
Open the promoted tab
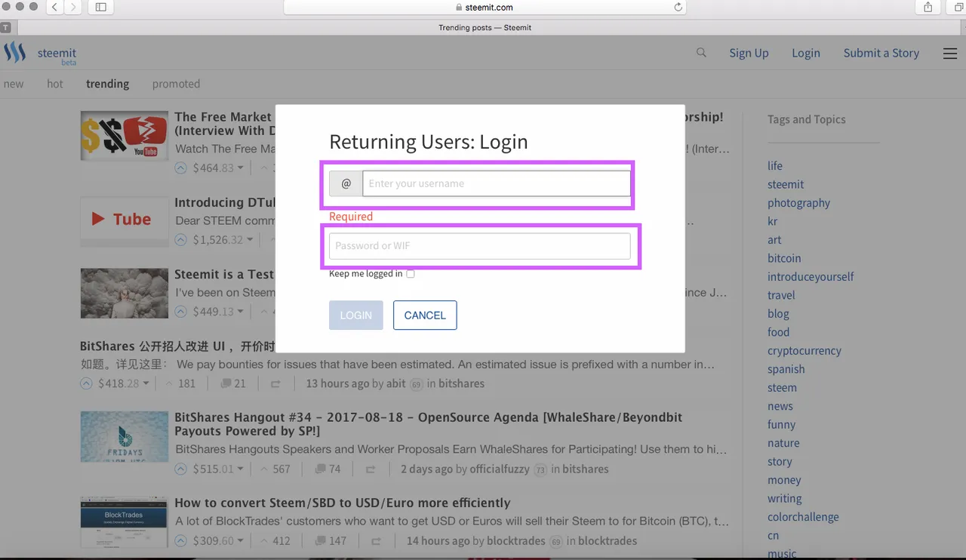tap(176, 84)
